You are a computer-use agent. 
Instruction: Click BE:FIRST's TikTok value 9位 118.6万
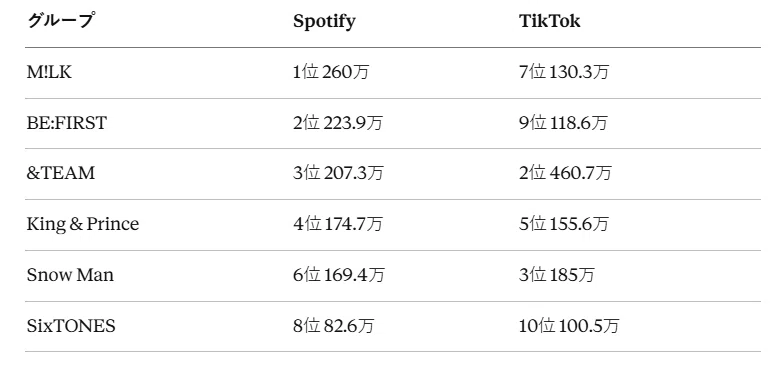coord(563,123)
